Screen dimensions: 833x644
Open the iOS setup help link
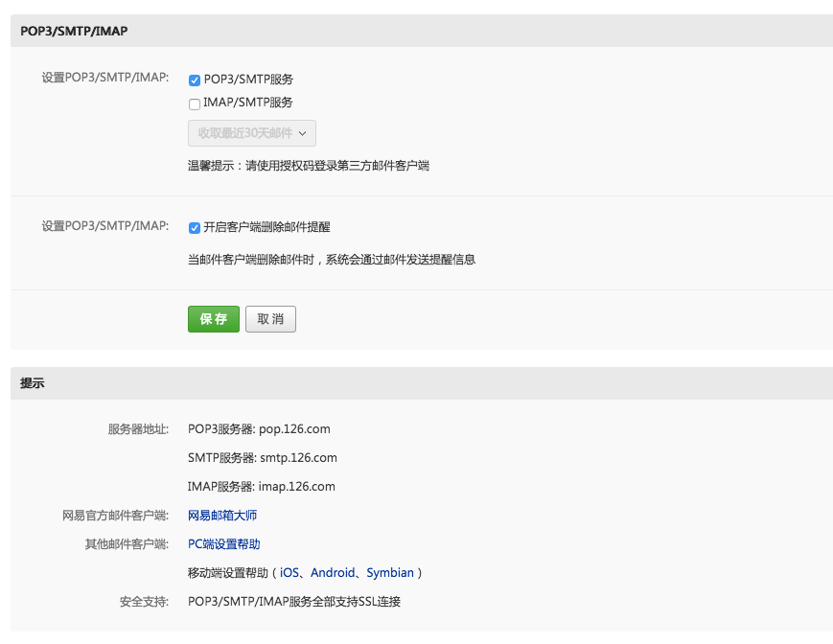[x=289, y=572]
